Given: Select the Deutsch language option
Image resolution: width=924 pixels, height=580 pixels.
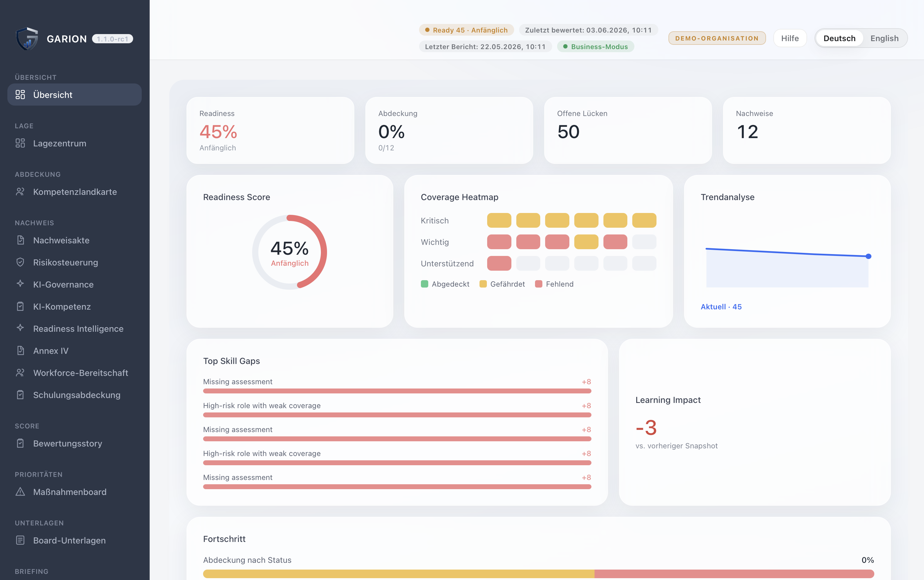Looking at the screenshot, I should (839, 38).
